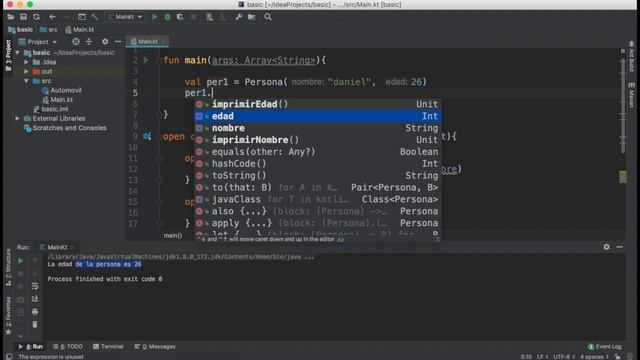Click the Scroll to End icon in Run console

point(35,299)
